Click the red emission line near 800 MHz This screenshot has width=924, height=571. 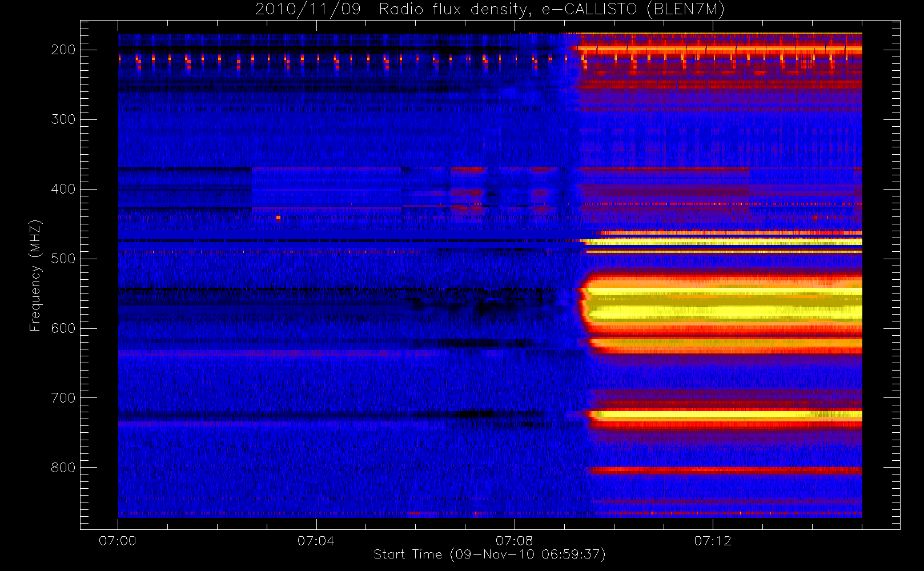(724, 471)
